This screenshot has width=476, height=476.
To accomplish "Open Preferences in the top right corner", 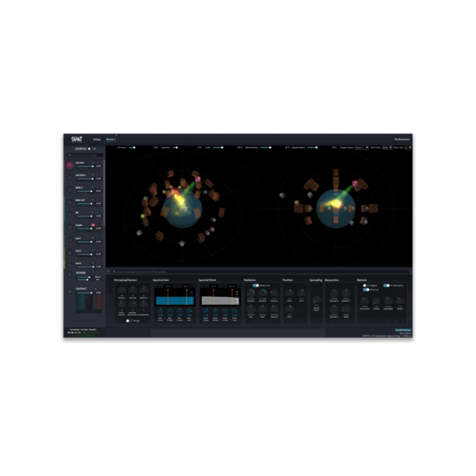I will coord(402,140).
